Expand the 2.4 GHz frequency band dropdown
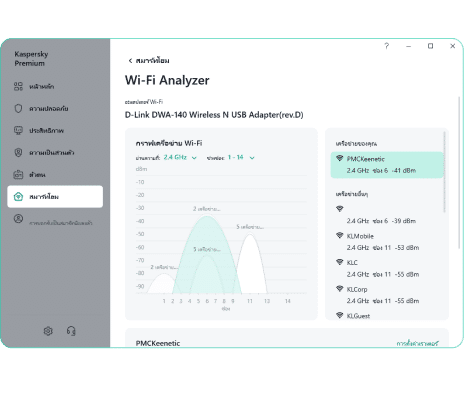This screenshot has height=400, width=464. [x=180, y=157]
